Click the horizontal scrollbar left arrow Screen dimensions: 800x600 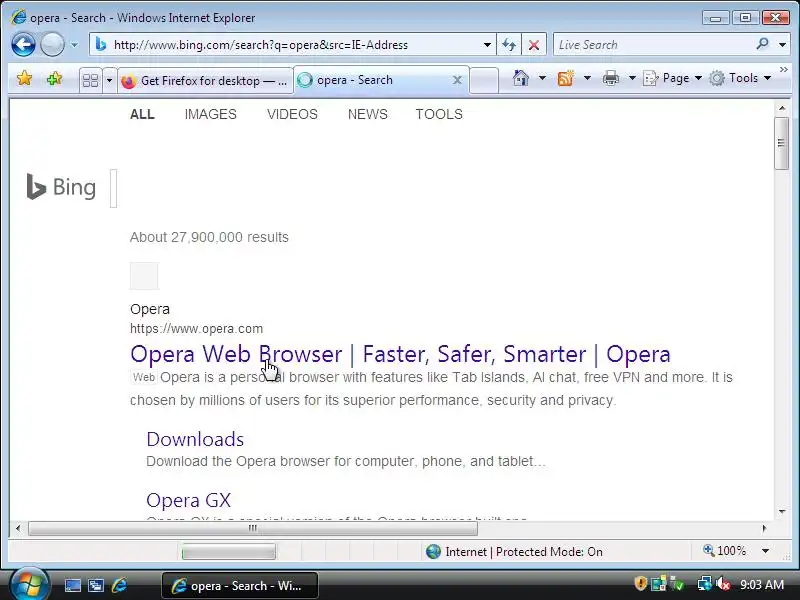pos(18,528)
